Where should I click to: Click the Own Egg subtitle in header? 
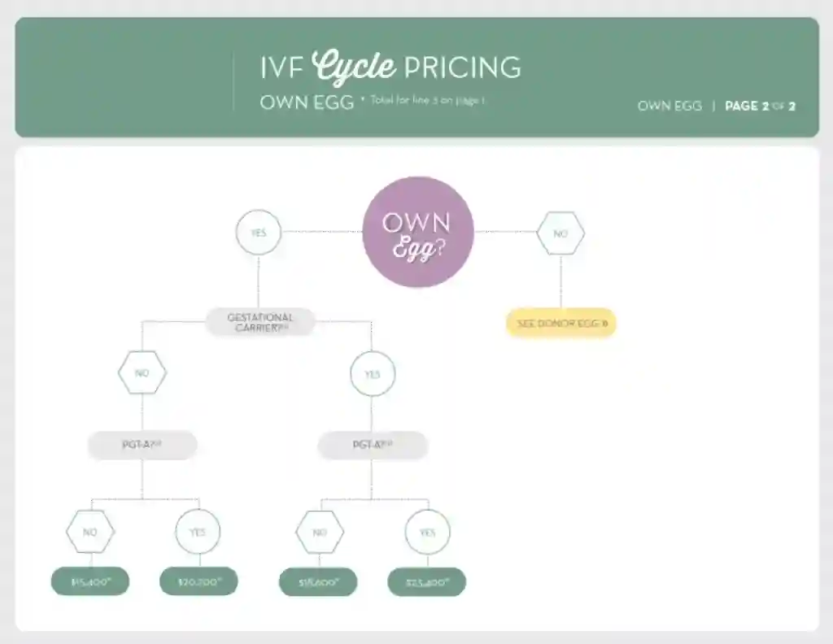coord(307,103)
